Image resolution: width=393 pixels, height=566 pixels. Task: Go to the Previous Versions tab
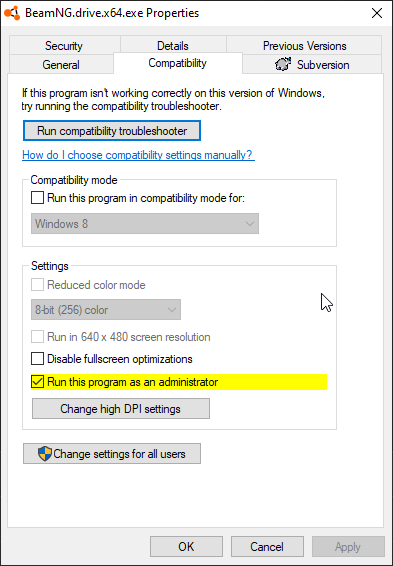click(304, 46)
